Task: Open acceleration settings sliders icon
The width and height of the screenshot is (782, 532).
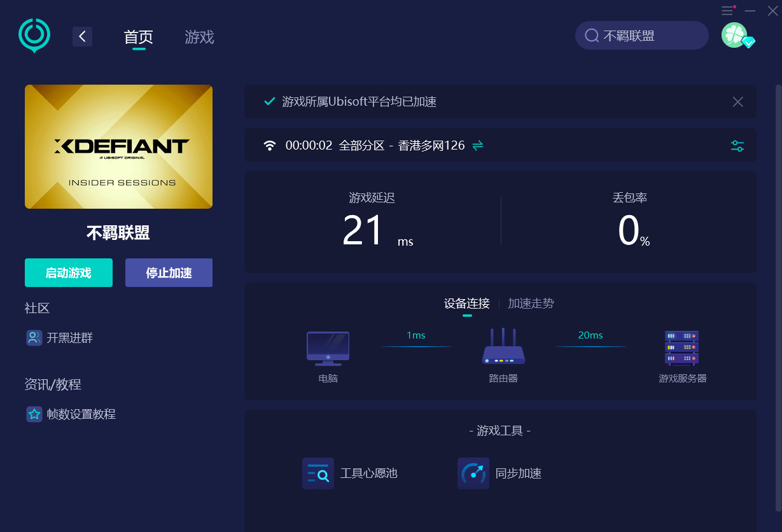Action: (737, 146)
